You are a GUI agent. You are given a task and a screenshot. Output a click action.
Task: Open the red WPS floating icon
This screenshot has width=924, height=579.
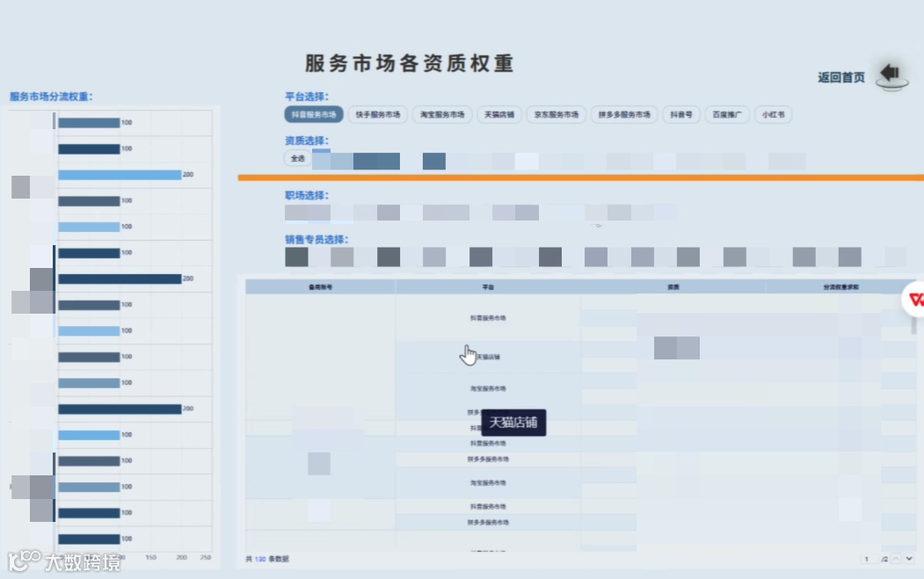914,300
